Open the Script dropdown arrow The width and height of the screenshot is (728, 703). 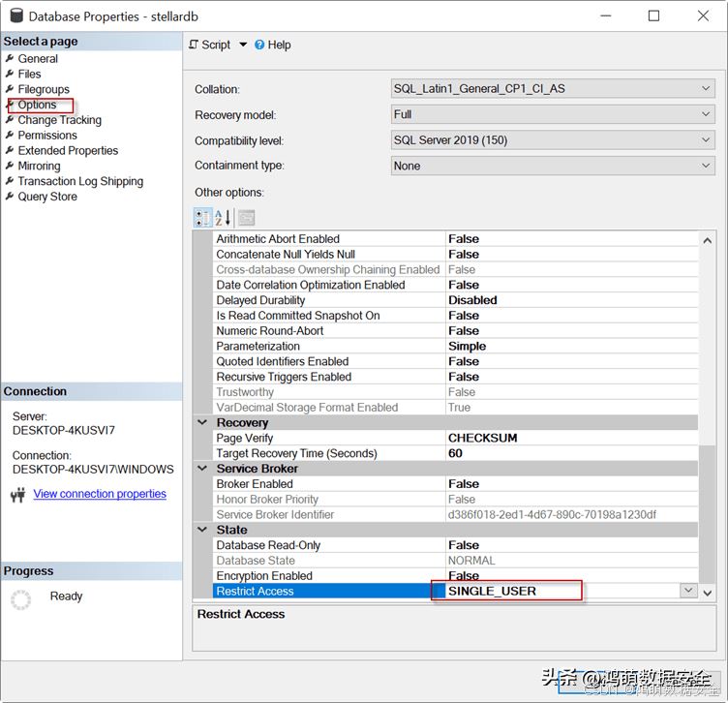click(x=243, y=45)
